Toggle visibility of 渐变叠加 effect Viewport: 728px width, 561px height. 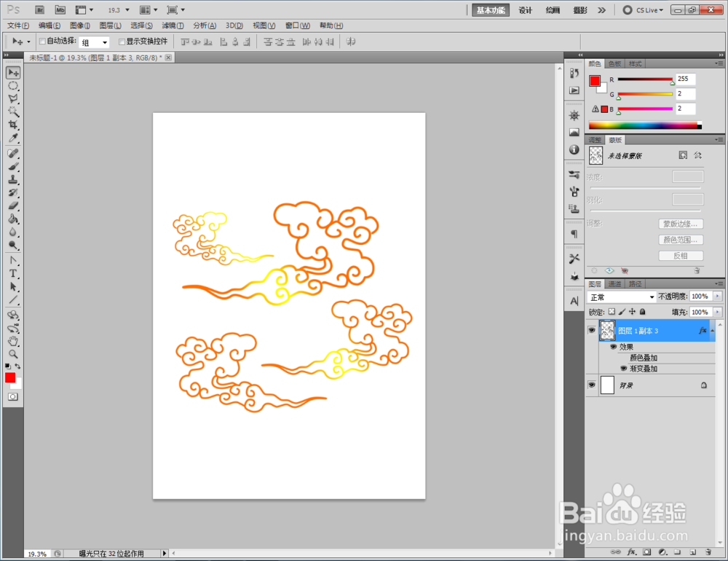point(623,369)
